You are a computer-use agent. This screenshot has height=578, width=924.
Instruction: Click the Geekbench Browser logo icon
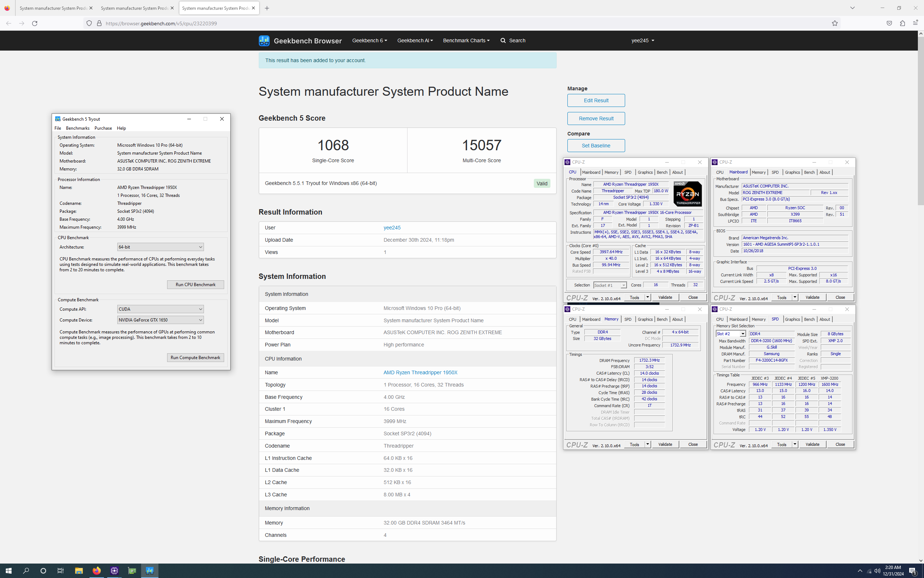(264, 40)
